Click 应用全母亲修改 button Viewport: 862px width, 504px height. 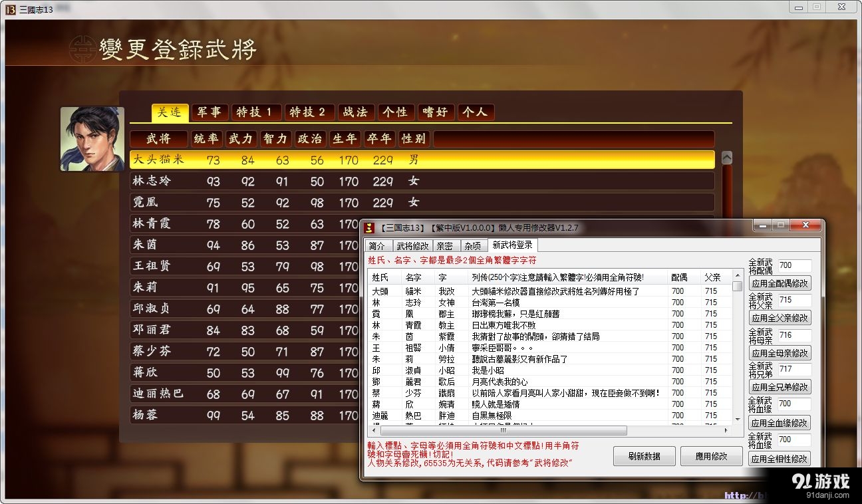click(780, 353)
